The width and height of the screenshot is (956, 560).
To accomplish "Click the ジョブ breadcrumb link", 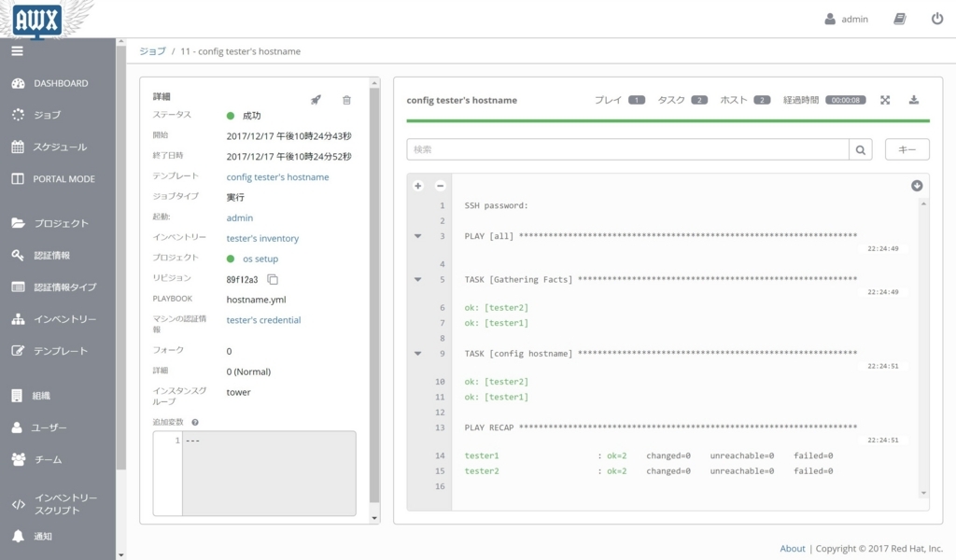I will coord(152,51).
